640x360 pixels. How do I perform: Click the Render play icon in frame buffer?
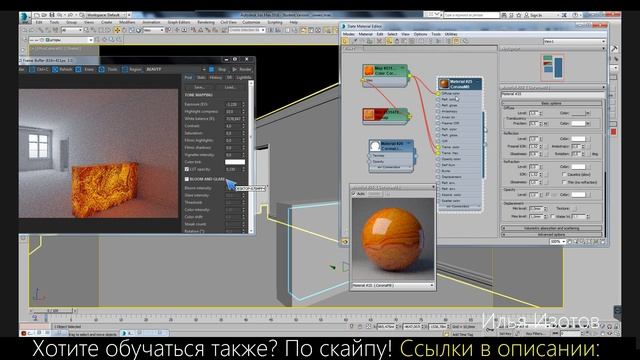coord(234,70)
